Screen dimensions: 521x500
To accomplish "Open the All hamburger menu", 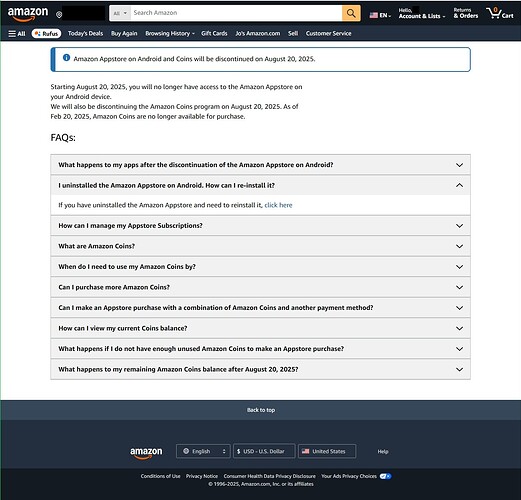I will pyautogui.click(x=17, y=34).
